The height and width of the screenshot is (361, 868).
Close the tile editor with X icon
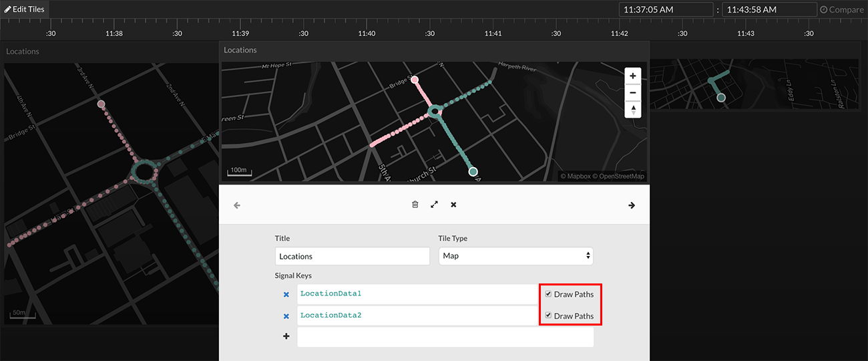click(453, 205)
